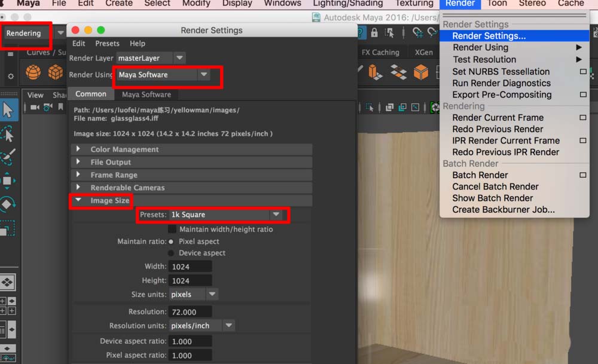Screen dimensions: 598x364
Task: Open Render Current Frame option box
Action: tap(582, 118)
